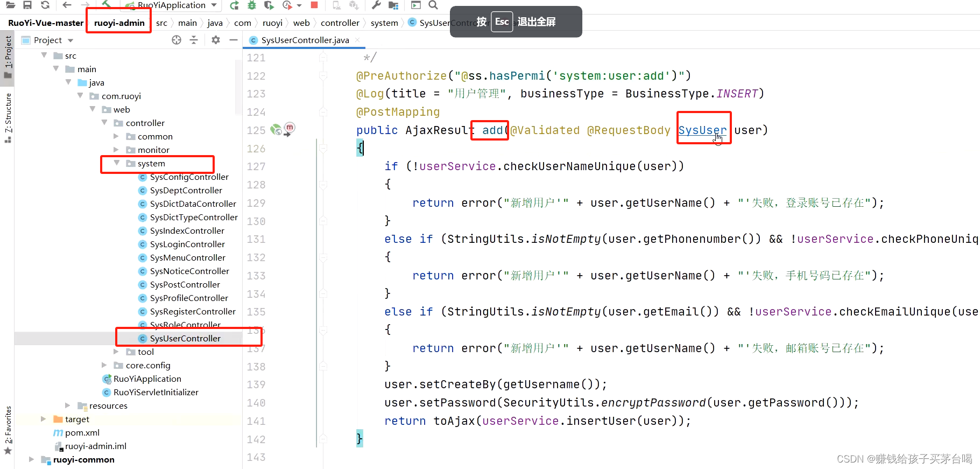Select ruoyi-admin in the breadcrumb bar
980x469 pixels.
[x=119, y=23]
